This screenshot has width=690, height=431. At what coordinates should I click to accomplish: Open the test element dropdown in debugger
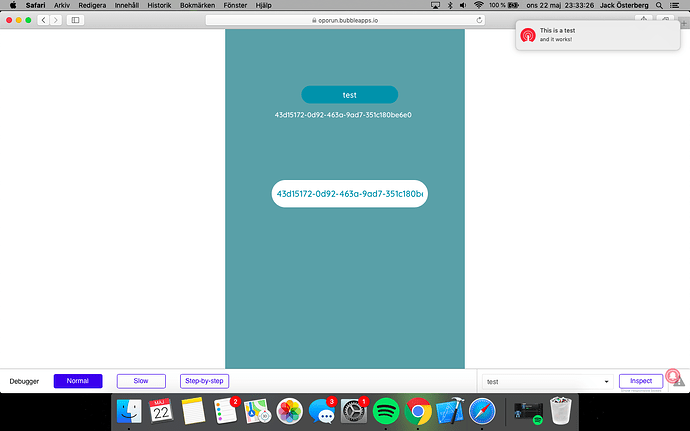[x=547, y=382]
